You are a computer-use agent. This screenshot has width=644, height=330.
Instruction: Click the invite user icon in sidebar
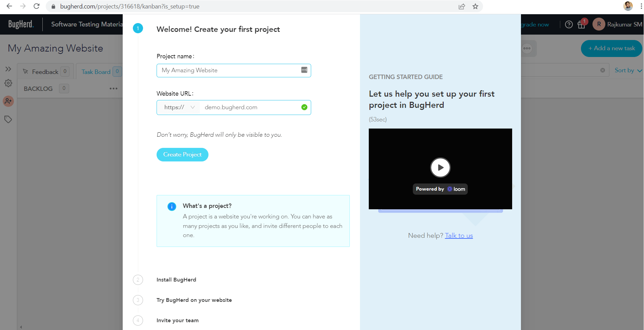(x=8, y=101)
